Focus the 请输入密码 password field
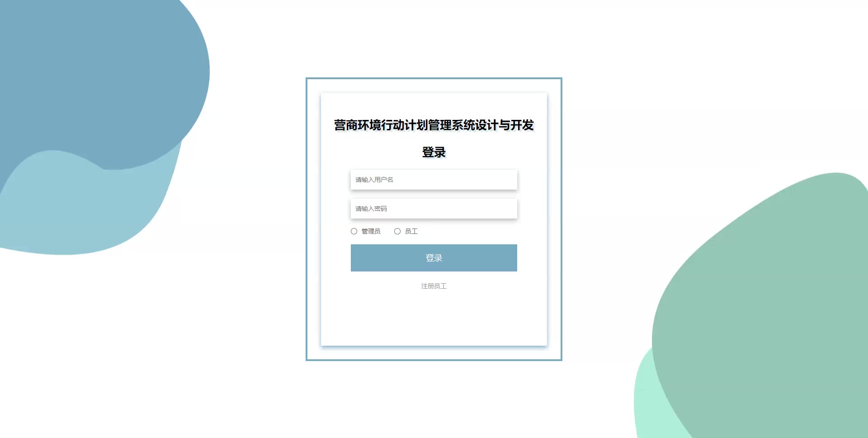The width and height of the screenshot is (868, 438). coord(434,209)
